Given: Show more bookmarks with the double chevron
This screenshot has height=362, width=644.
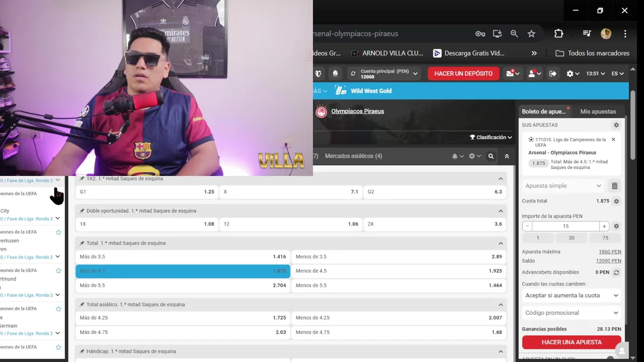Looking at the screenshot, I should point(534,53).
